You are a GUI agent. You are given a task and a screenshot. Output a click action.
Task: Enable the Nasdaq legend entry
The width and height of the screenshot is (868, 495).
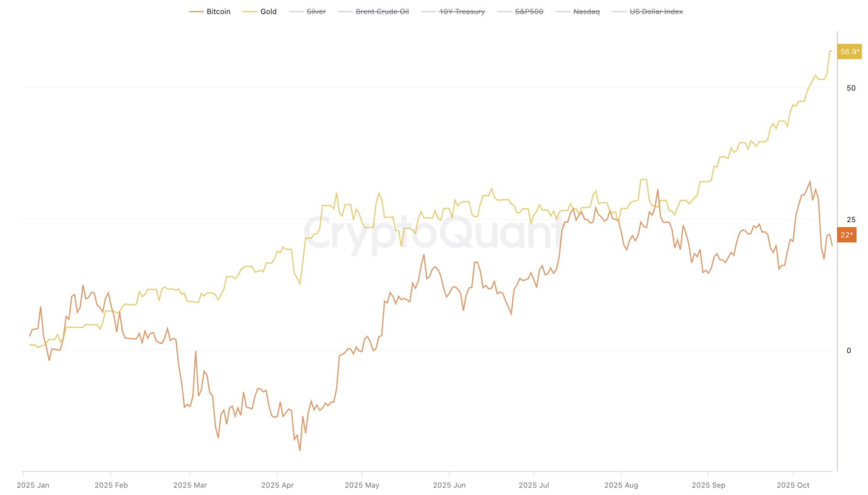point(586,11)
